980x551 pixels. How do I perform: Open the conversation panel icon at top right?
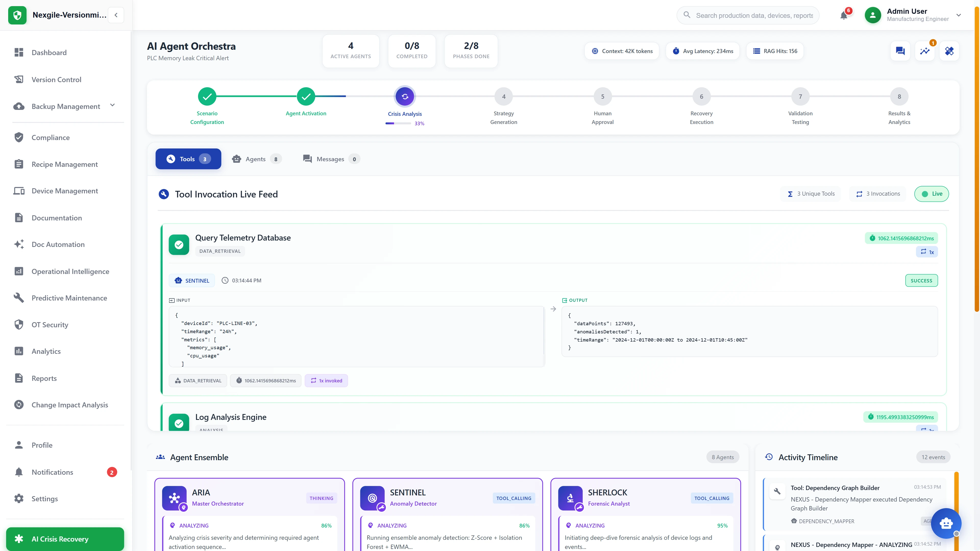(900, 51)
